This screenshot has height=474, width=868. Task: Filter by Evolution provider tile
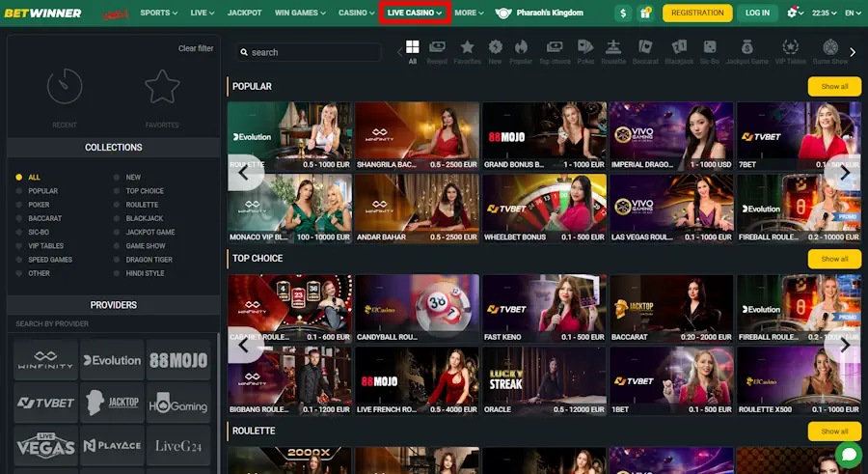point(112,360)
